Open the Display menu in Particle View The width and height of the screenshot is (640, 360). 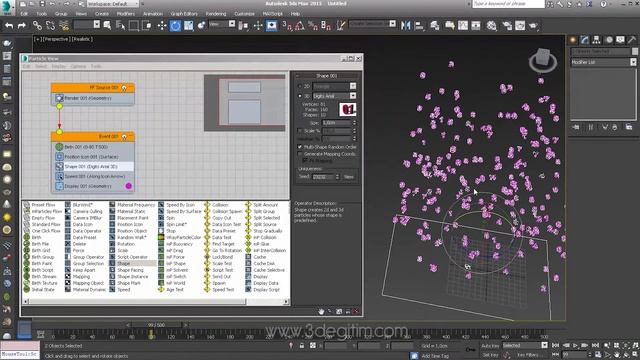[x=58, y=66]
